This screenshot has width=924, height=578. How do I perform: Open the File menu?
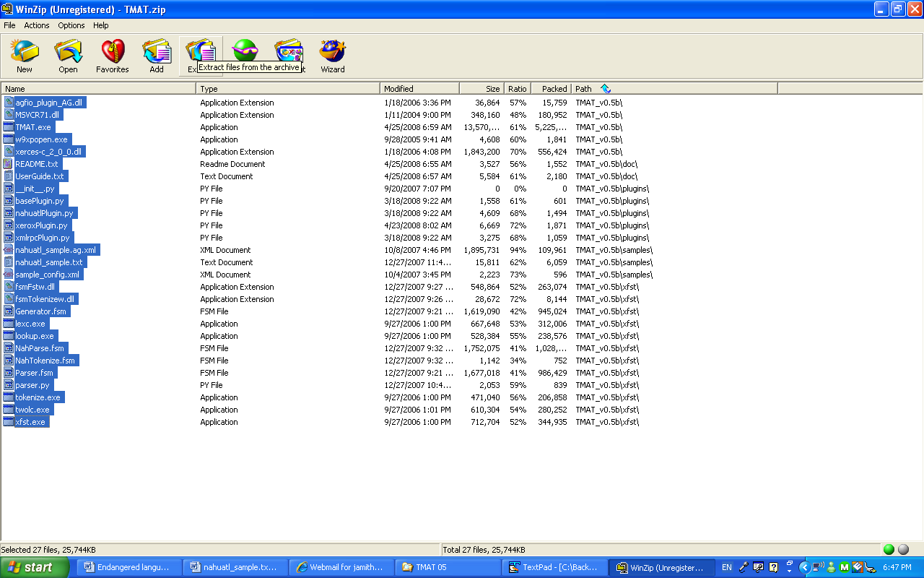point(9,25)
